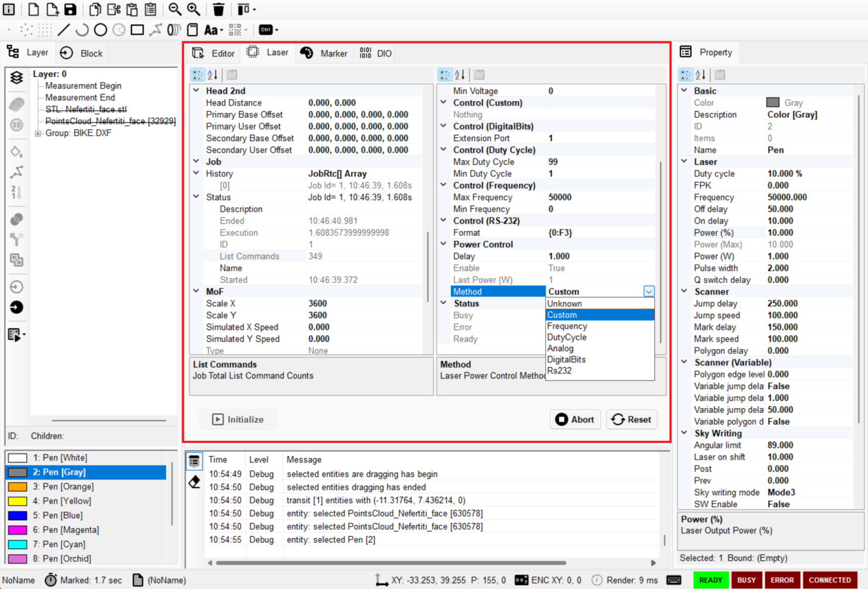868x589 pixels.
Task: Choose Frequency from the Method dropdown list
Action: (567, 326)
